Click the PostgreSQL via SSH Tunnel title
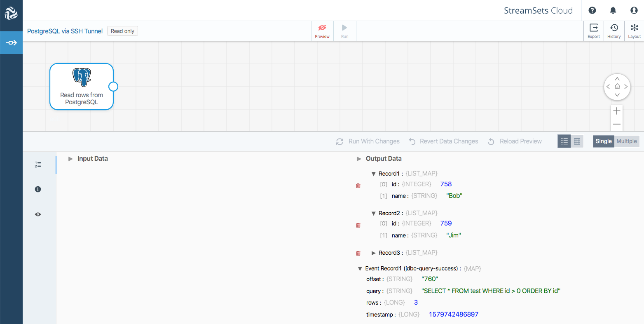This screenshot has height=324, width=644. point(65,31)
